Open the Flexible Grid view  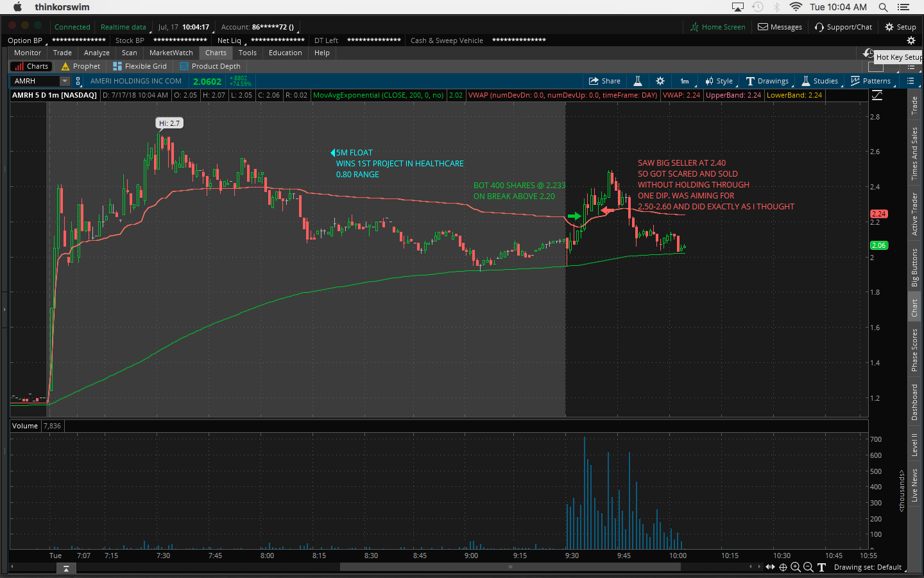coord(140,66)
